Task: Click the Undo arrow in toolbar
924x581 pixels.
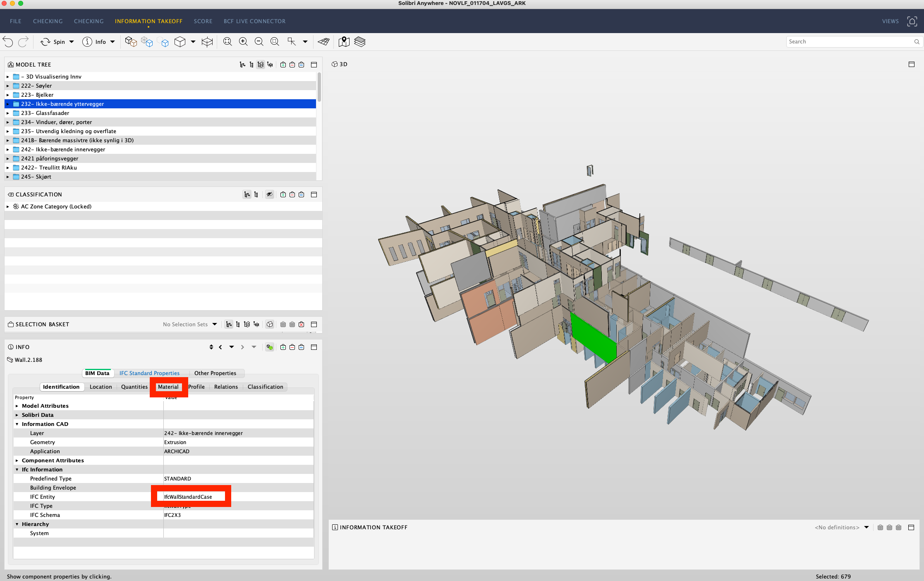Action: pos(8,42)
